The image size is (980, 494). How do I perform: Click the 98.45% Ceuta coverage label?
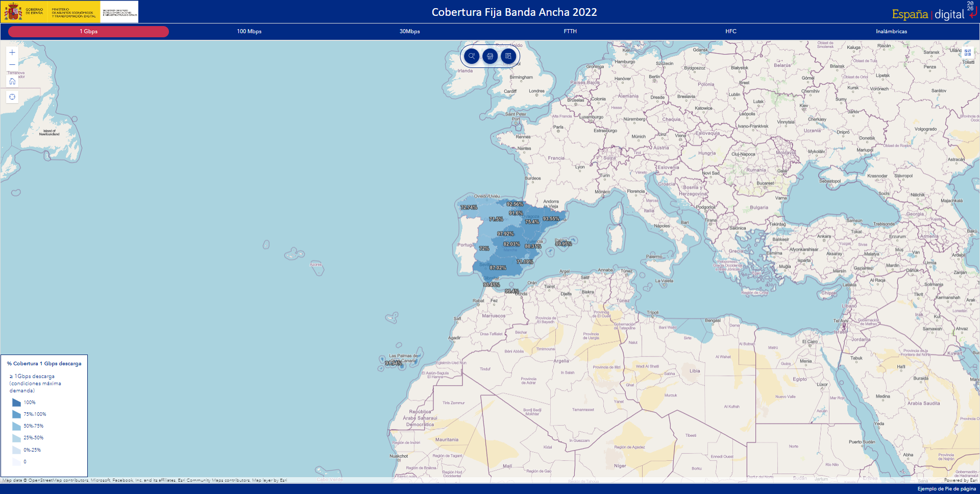[492, 285]
